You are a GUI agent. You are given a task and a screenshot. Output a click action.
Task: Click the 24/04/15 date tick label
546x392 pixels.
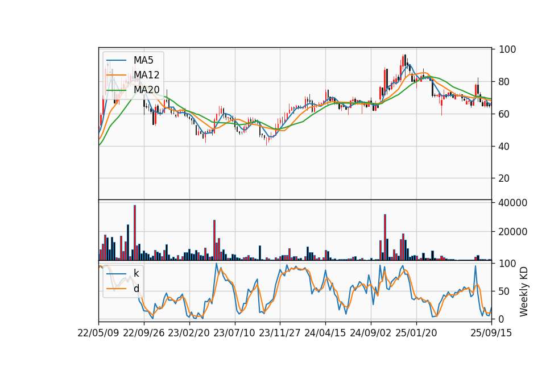coord(325,333)
